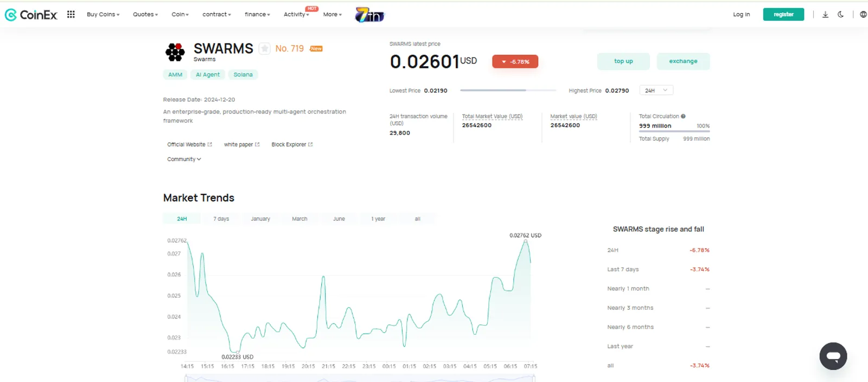
Task: Open the apps grid menu icon
Action: pyautogui.click(x=71, y=14)
